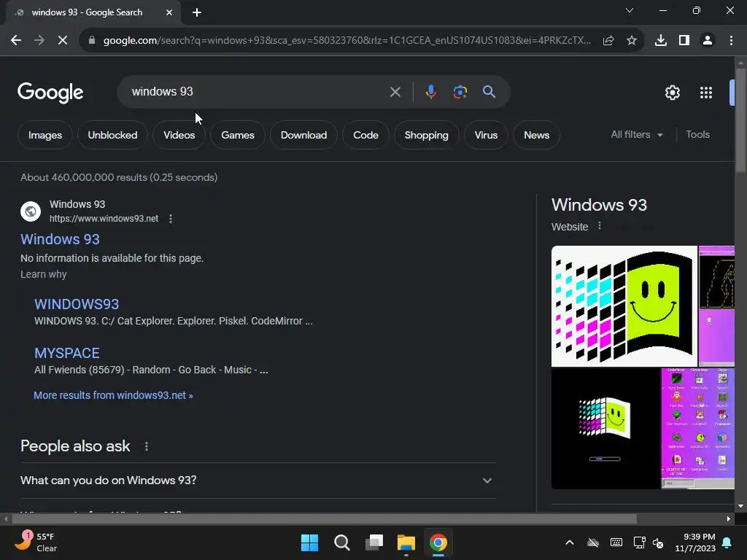Open options dots beside People also ask
This screenshot has width=747, height=560.
tap(146, 446)
